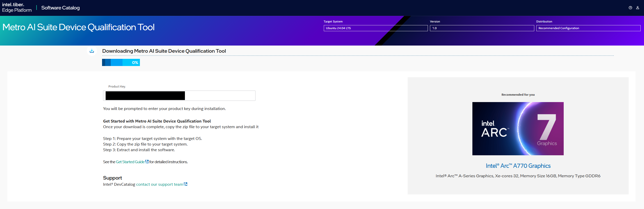644x209 pixels.
Task: Click the Product Key label
Action: click(117, 86)
